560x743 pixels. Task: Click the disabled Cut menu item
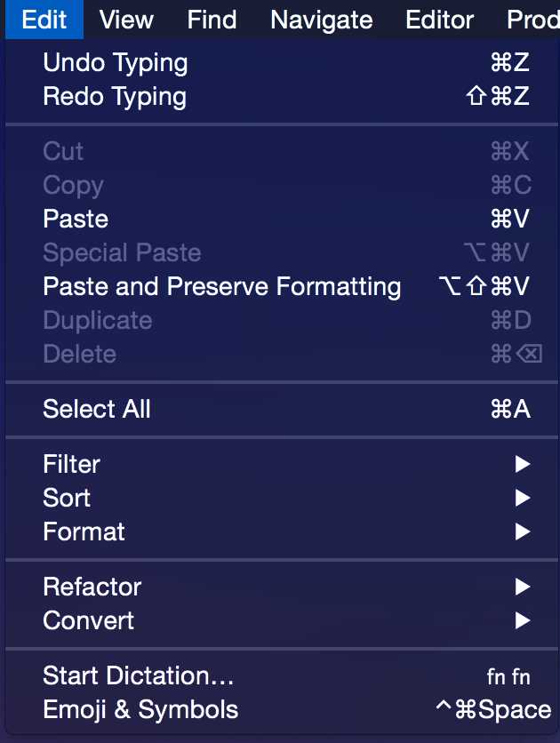[x=282, y=152]
